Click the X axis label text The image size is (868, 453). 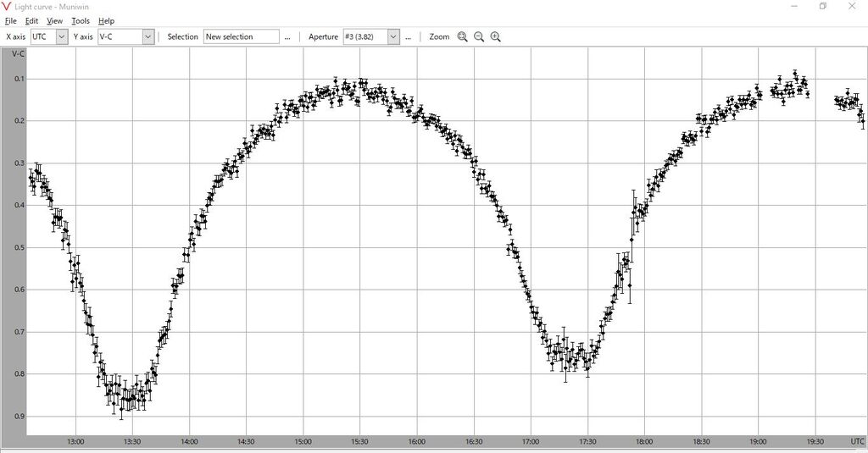(15, 36)
